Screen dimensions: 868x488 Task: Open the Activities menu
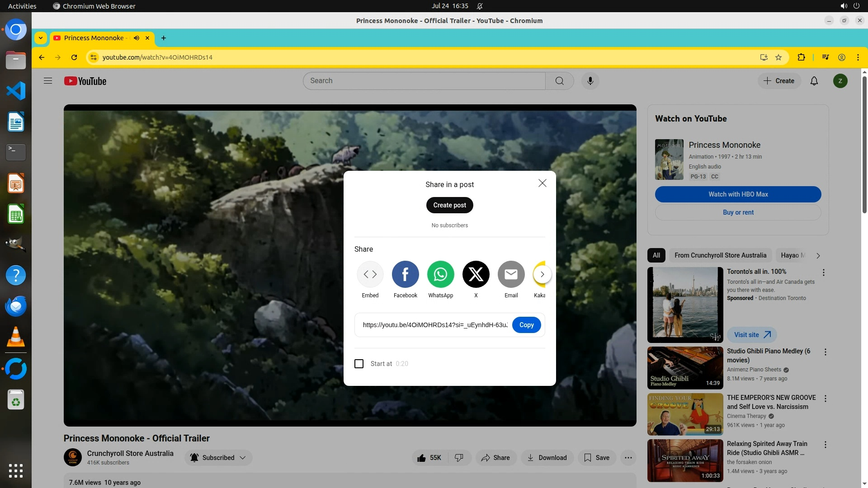[22, 6]
